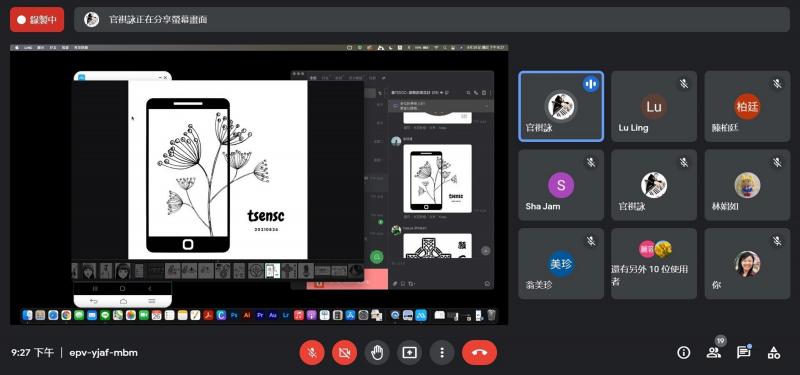Click the red 錄製中 recording badge
The image size is (800, 375).
(37, 20)
